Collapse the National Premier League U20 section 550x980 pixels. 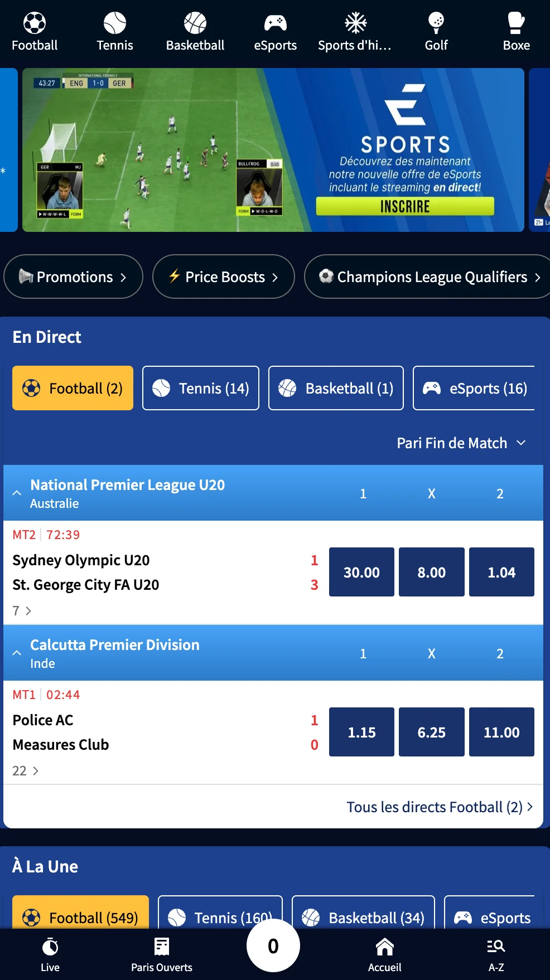pos(17,493)
